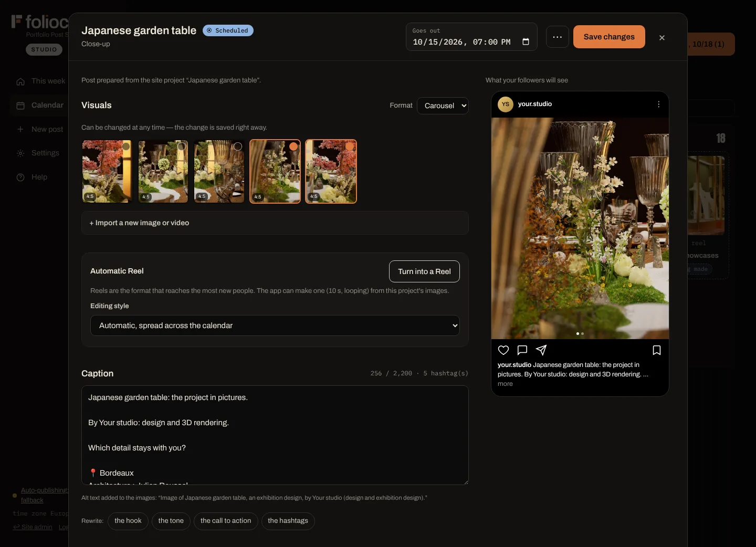Open the Editing style dropdown
This screenshot has width=756, height=547.
[x=275, y=325]
